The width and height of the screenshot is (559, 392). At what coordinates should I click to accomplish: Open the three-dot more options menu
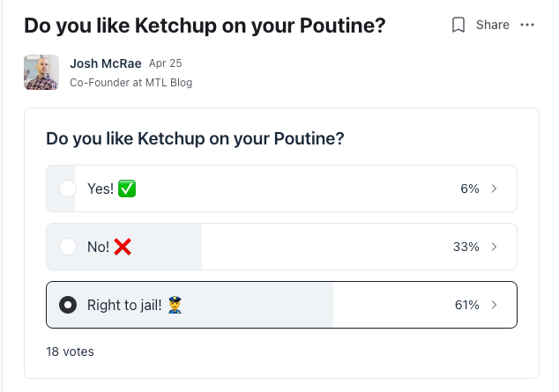[x=527, y=25]
